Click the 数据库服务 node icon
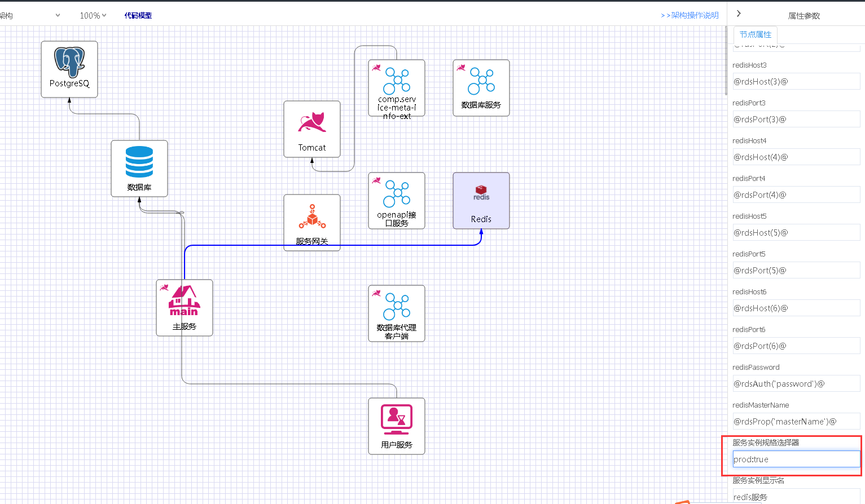This screenshot has width=865, height=504. 481,87
